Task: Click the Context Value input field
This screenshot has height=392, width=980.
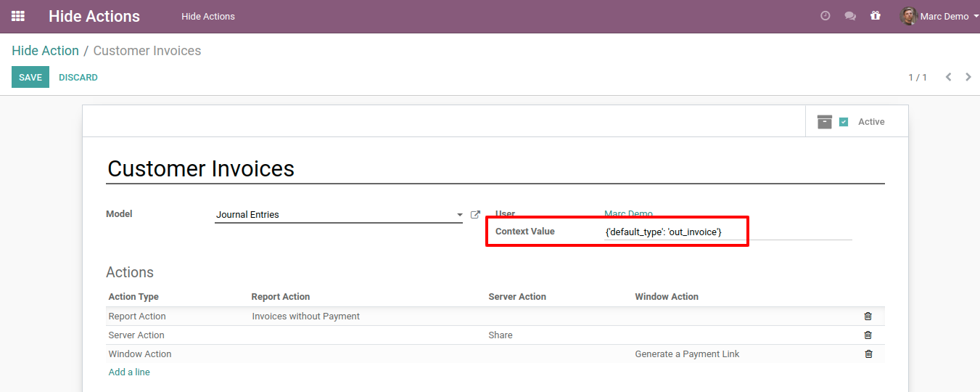Action: 725,232
